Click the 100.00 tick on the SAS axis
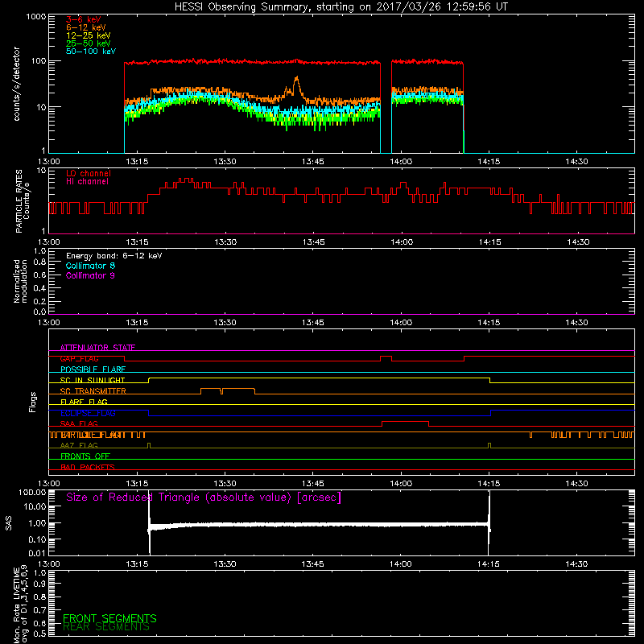The width and height of the screenshot is (644, 644). coord(32,493)
